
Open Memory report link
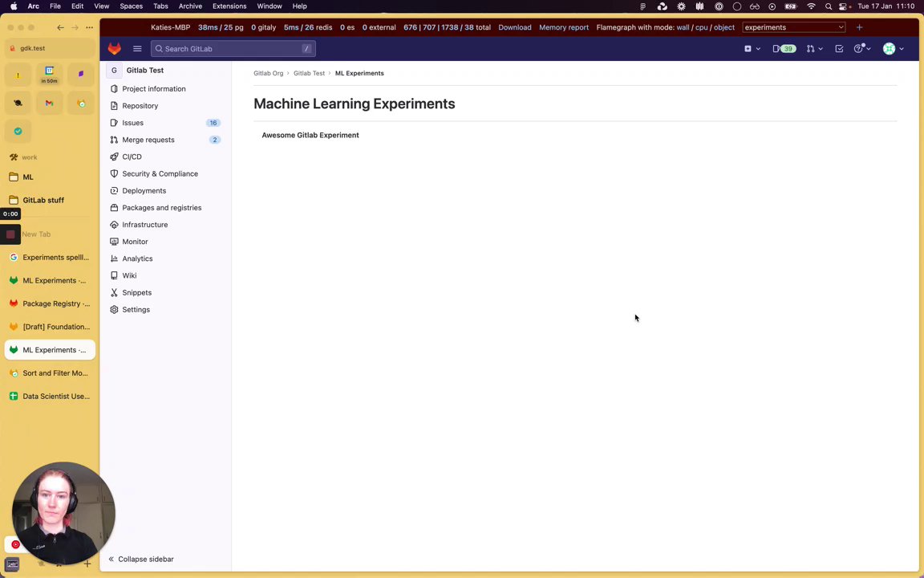[x=563, y=27]
